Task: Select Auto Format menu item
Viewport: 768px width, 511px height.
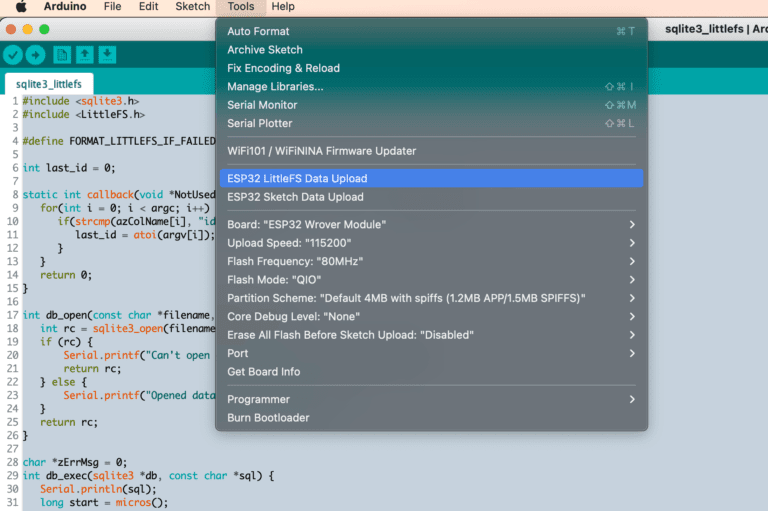Action: [258, 32]
